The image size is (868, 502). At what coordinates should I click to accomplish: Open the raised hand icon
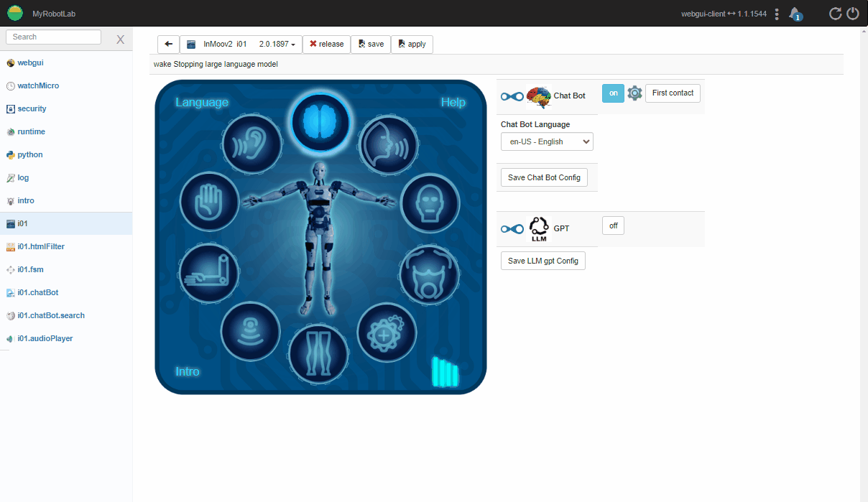[208, 202]
